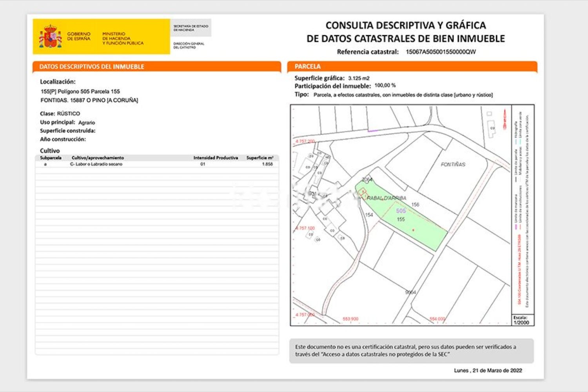Click the Superficie m² column header
This screenshot has height=392, width=588.
tap(260, 158)
